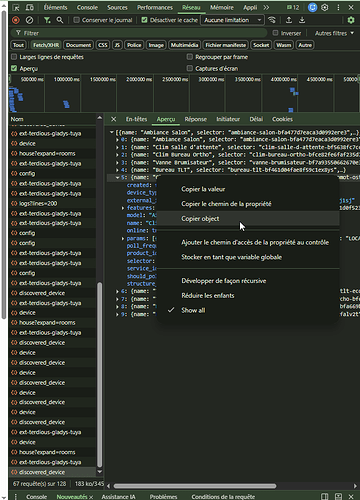Toggle the device toolbar icon
The image size is (360, 500).
pyautogui.click(x=30, y=7)
